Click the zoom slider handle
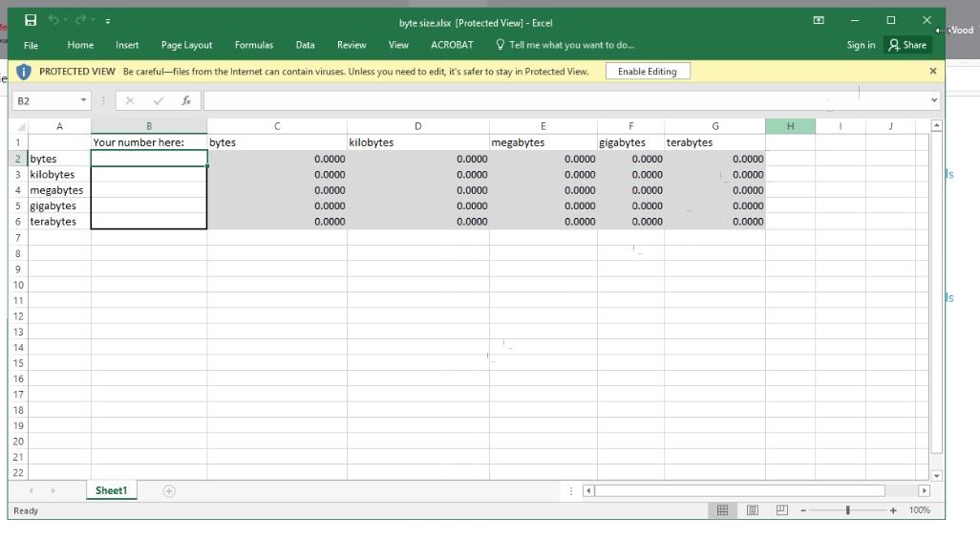Screen dimensions: 980x540 tap(848, 510)
